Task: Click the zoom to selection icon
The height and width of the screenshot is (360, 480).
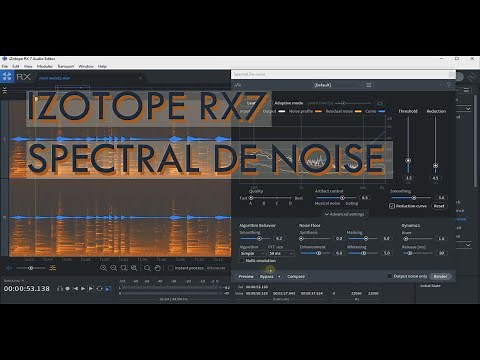Action: coord(124,268)
